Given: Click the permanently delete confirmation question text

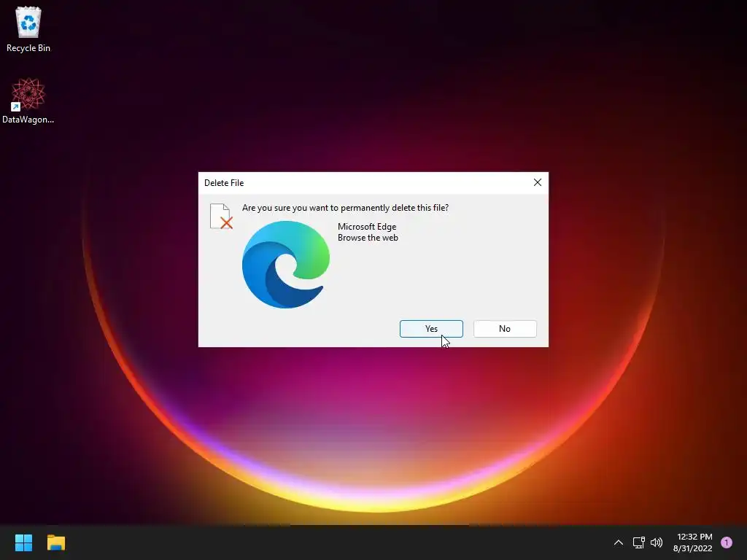Looking at the screenshot, I should (x=345, y=208).
